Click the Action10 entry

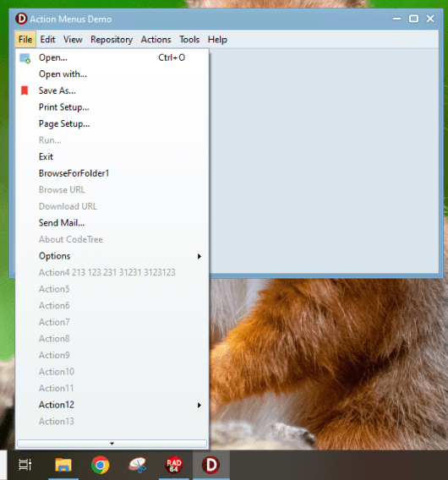click(112, 372)
